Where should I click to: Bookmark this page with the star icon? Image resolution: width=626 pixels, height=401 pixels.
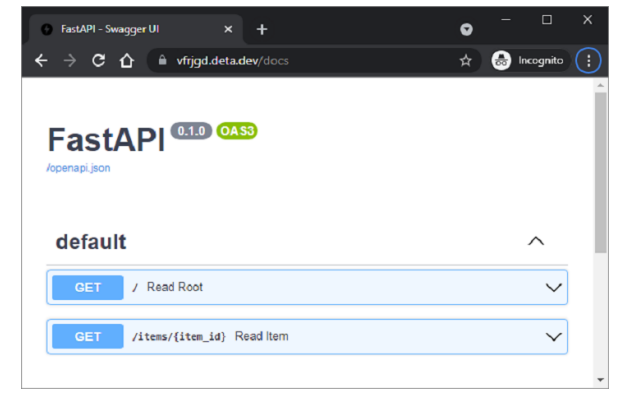point(466,61)
